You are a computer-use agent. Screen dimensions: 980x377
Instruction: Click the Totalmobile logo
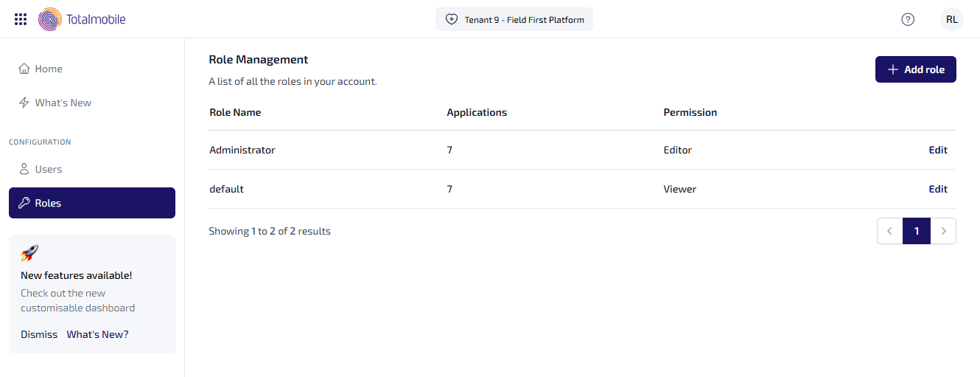coord(82,19)
